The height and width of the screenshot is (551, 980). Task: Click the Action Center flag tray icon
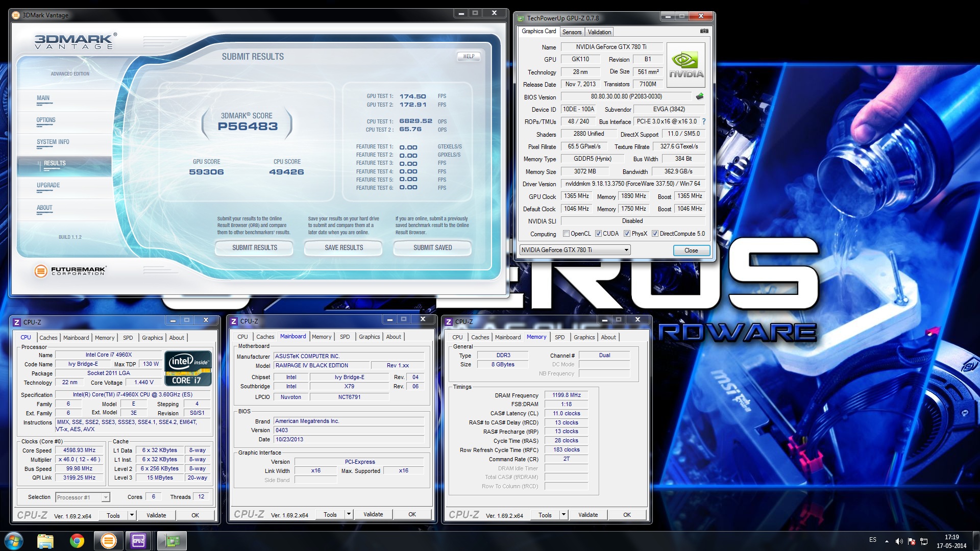(912, 541)
